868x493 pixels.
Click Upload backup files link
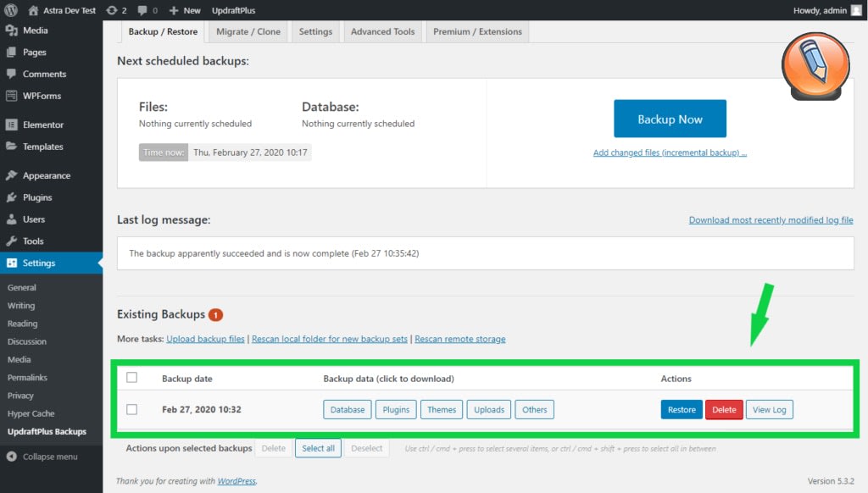tap(205, 339)
